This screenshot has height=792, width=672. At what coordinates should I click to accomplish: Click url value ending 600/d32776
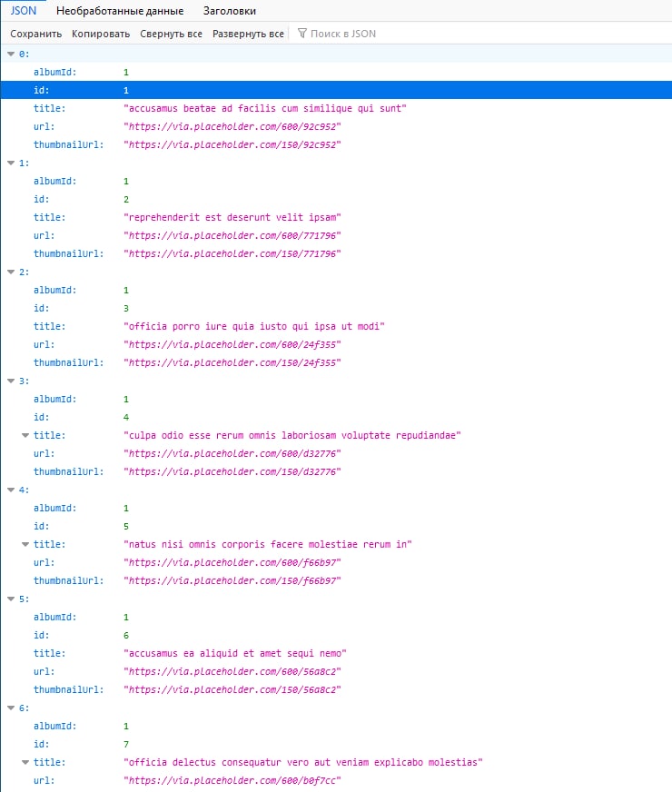coord(232,453)
